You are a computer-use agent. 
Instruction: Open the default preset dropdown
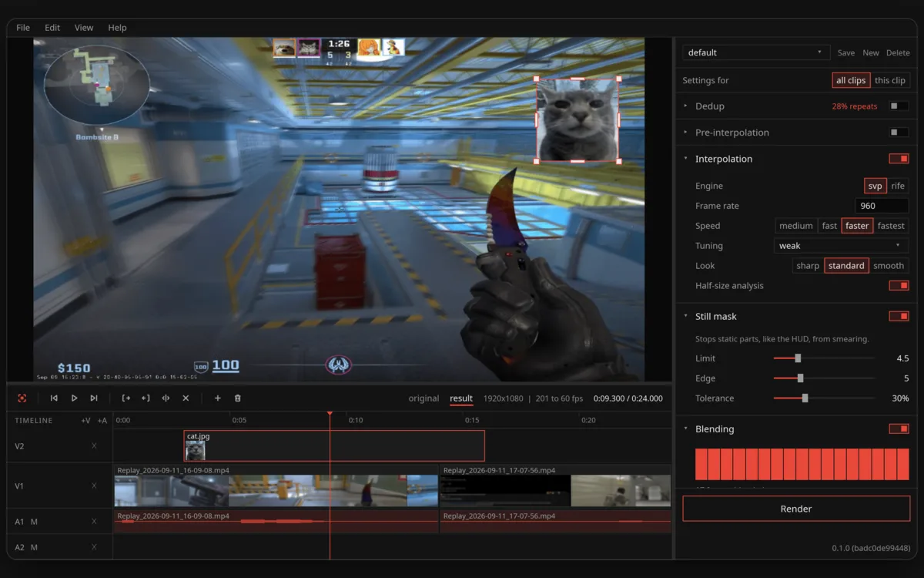[x=756, y=52]
